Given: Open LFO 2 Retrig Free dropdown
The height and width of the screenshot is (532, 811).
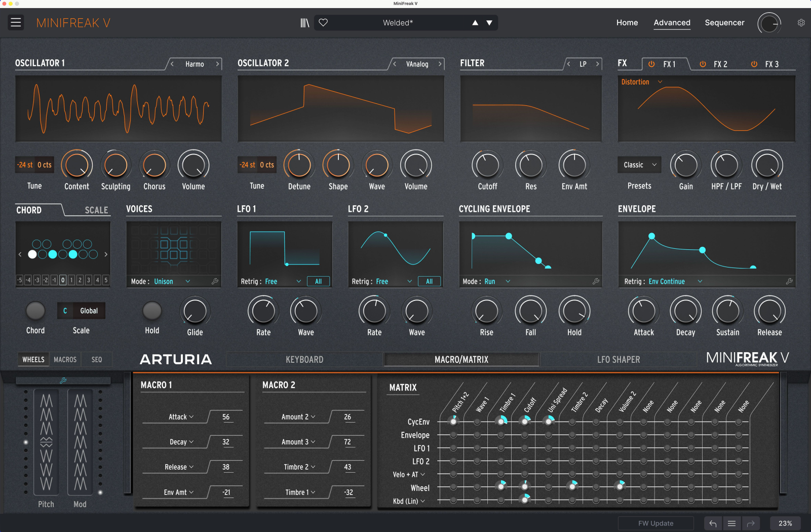Looking at the screenshot, I should (x=394, y=282).
